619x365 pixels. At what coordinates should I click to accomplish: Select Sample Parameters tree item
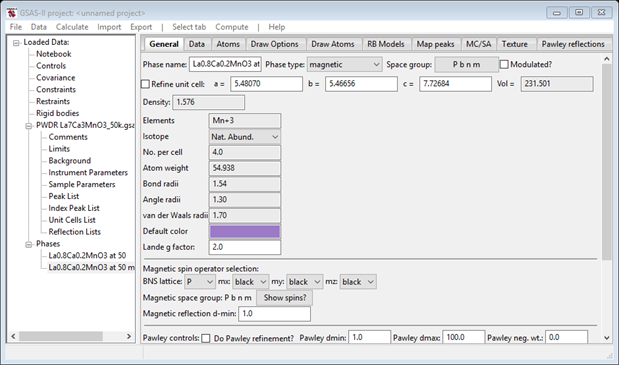coord(82,184)
